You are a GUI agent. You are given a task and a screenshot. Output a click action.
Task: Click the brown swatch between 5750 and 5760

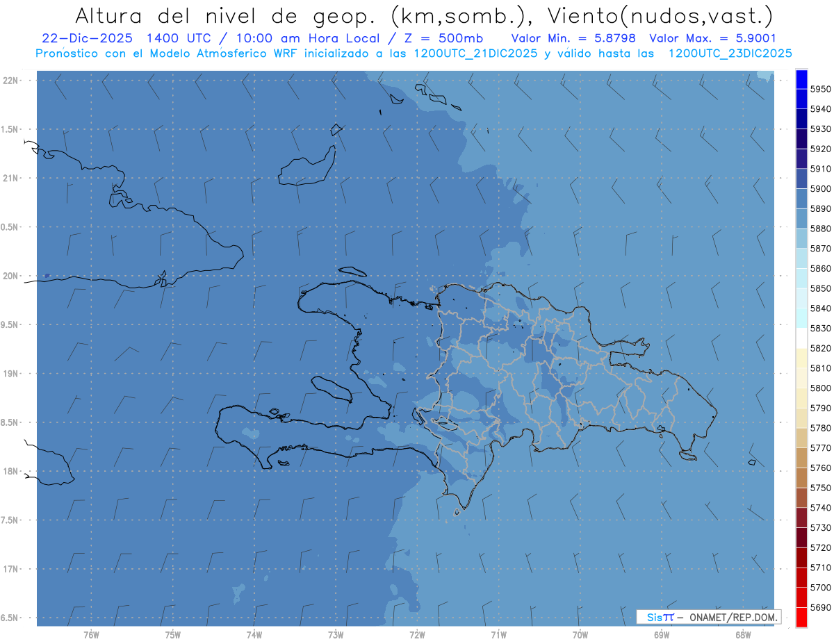click(801, 477)
